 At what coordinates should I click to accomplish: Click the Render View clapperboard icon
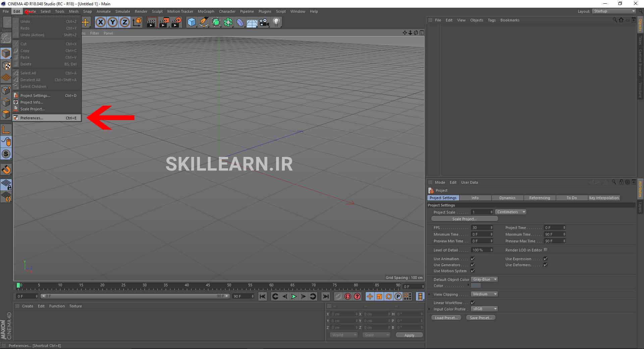[x=152, y=22]
